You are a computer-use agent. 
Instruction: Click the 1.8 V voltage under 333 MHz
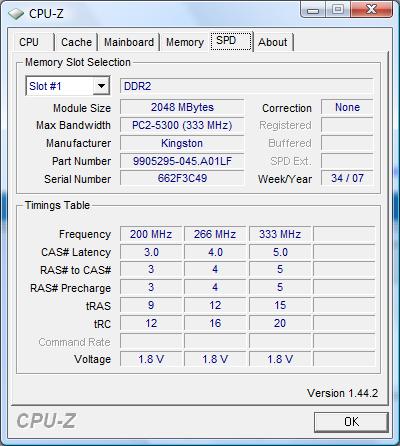point(280,359)
